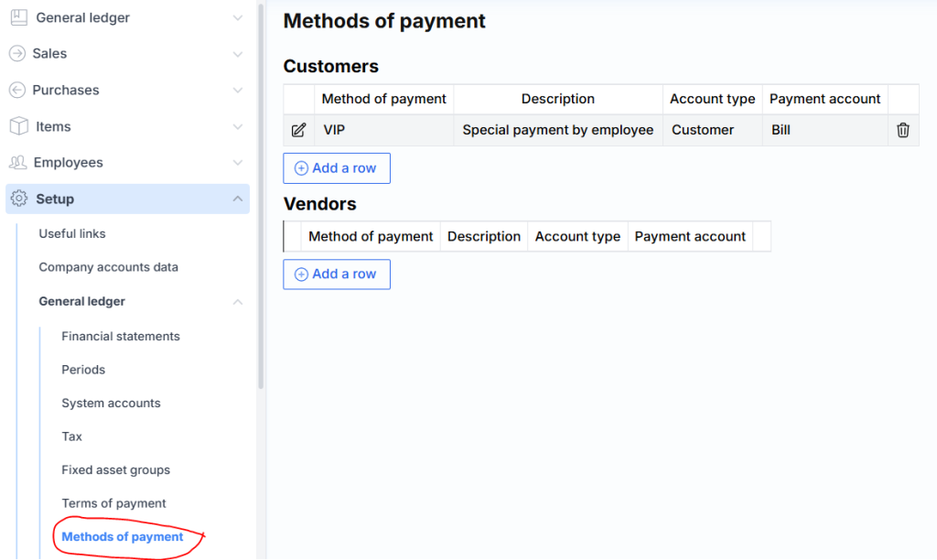Select the Special payment by employee description cell

[557, 130]
